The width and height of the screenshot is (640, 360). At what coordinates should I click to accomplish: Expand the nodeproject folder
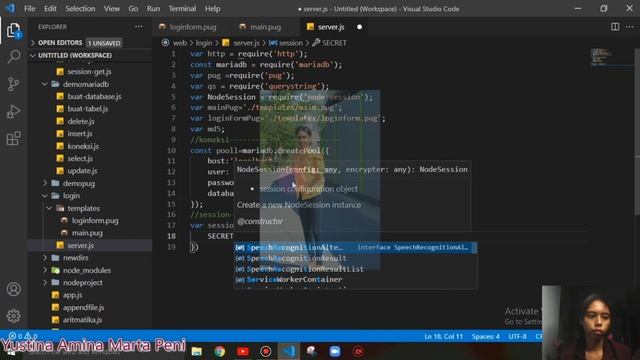(x=83, y=282)
